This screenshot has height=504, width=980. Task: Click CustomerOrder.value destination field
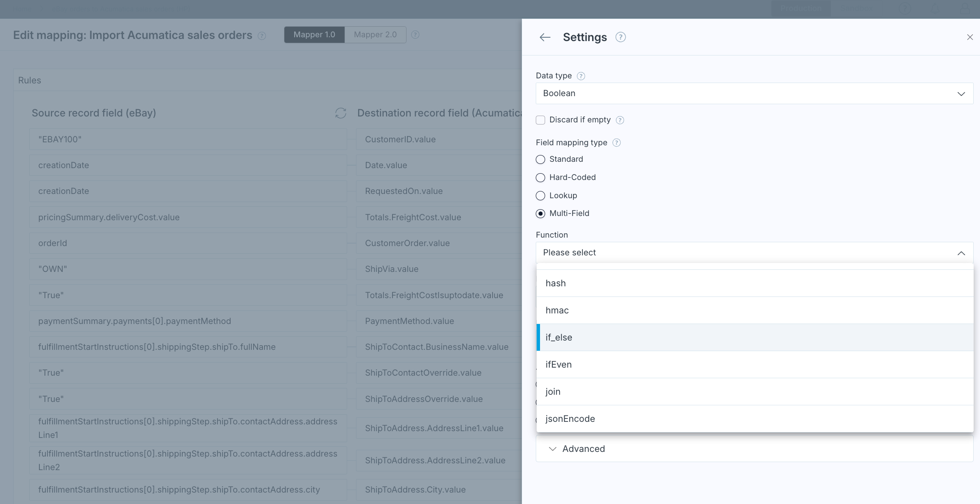tap(439, 243)
